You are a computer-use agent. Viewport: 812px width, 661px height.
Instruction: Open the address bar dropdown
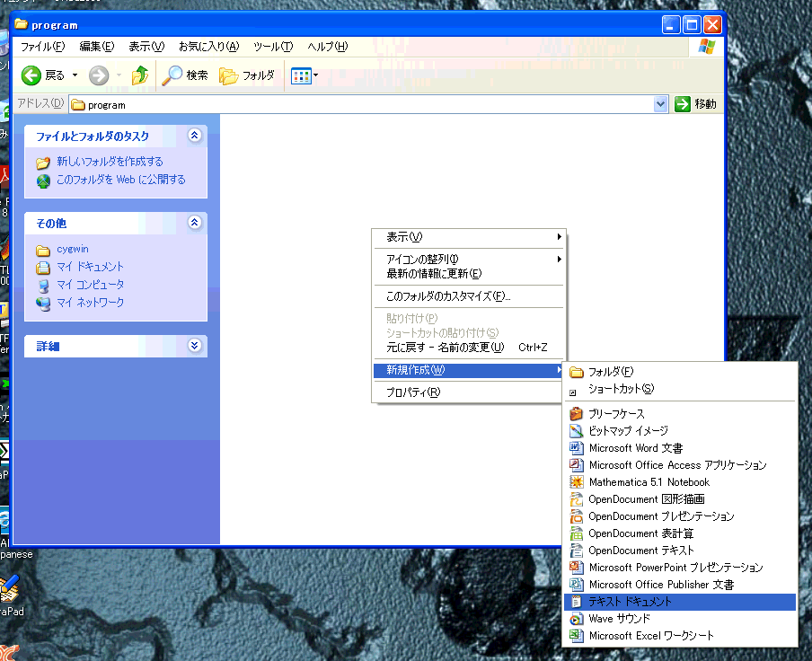click(x=660, y=104)
